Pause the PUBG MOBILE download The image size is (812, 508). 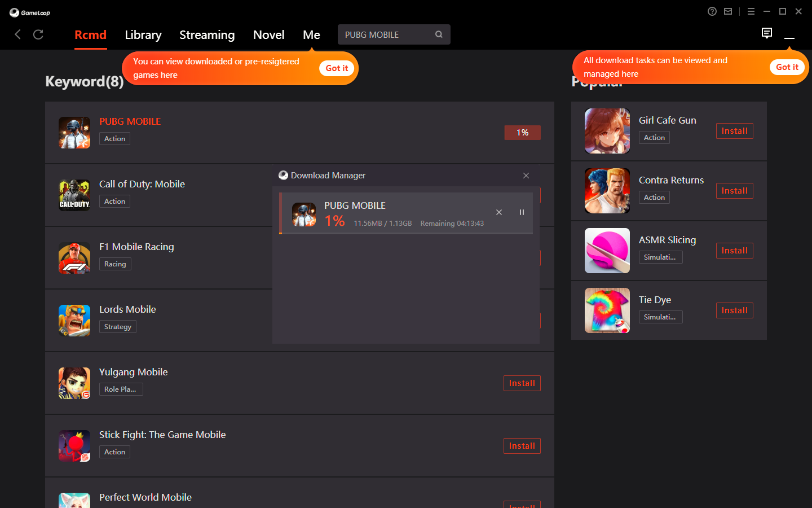click(522, 212)
